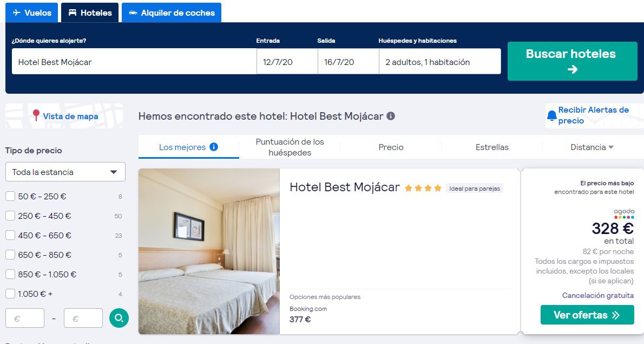Click the red map pin icon

(36, 115)
